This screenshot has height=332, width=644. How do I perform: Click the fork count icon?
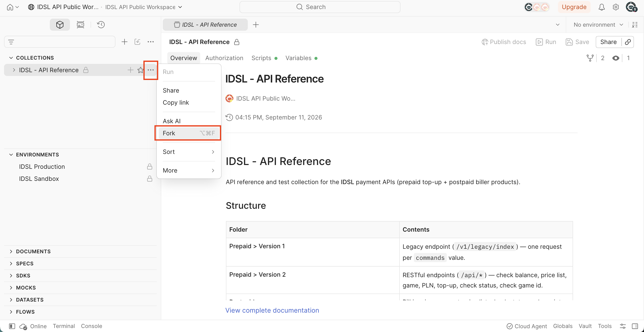pyautogui.click(x=590, y=58)
